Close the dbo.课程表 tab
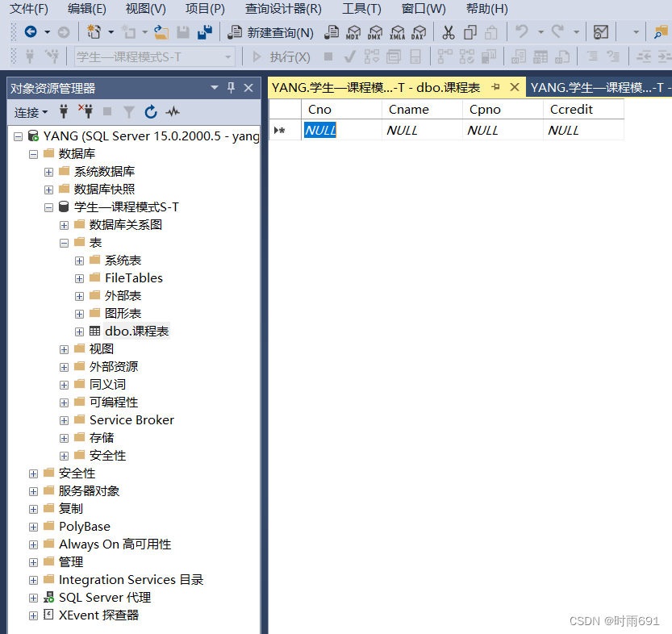 coord(515,87)
